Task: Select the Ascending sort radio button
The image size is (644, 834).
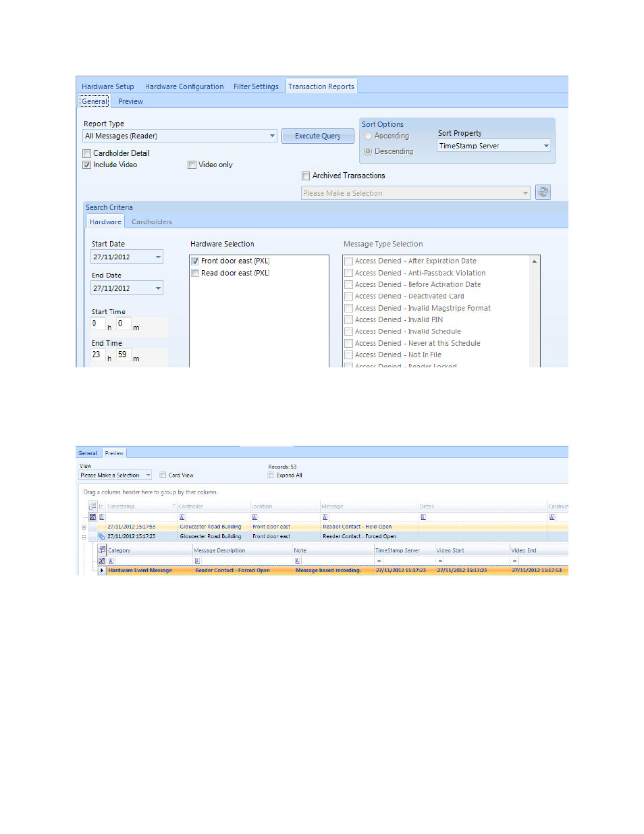Action: (368, 136)
